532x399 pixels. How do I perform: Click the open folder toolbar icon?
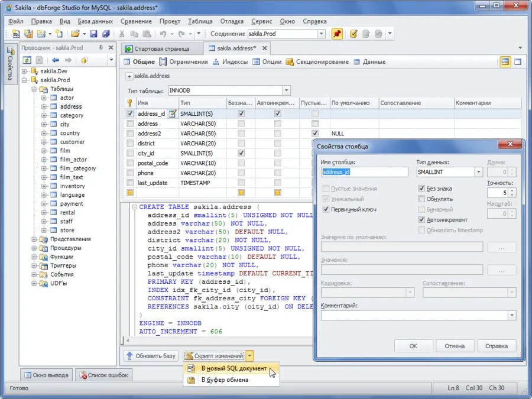(75, 34)
